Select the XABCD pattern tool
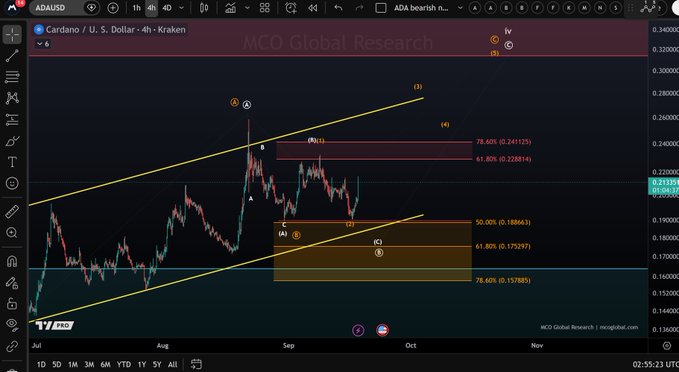Image resolution: width=679 pixels, height=372 pixels. point(12,98)
